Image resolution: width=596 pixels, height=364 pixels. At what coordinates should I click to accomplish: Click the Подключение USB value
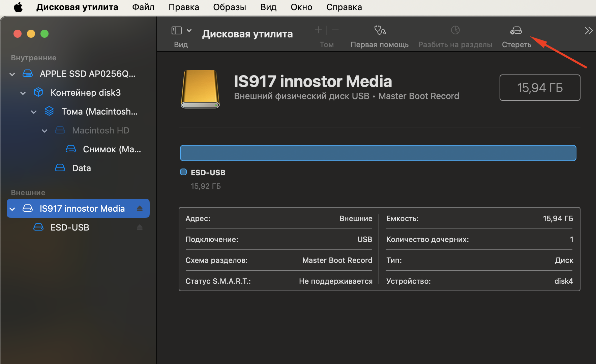click(x=365, y=239)
